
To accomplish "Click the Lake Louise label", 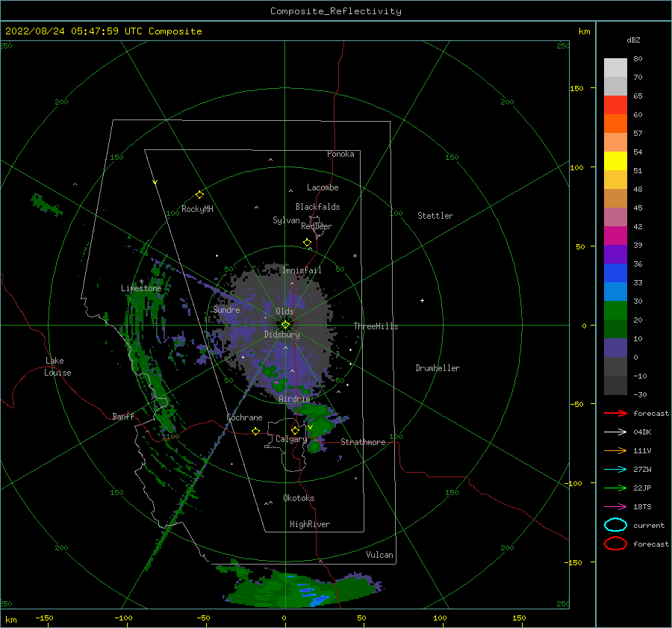I will pyautogui.click(x=57, y=367).
